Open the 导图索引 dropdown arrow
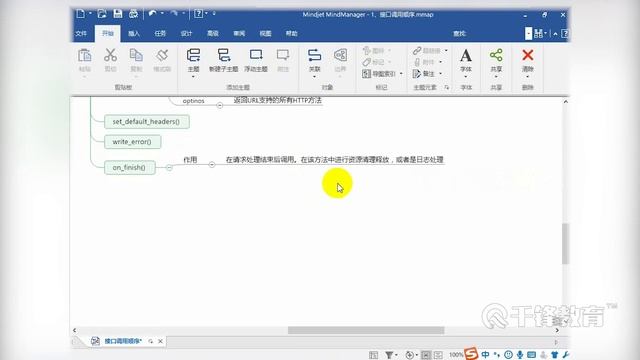 401,73
